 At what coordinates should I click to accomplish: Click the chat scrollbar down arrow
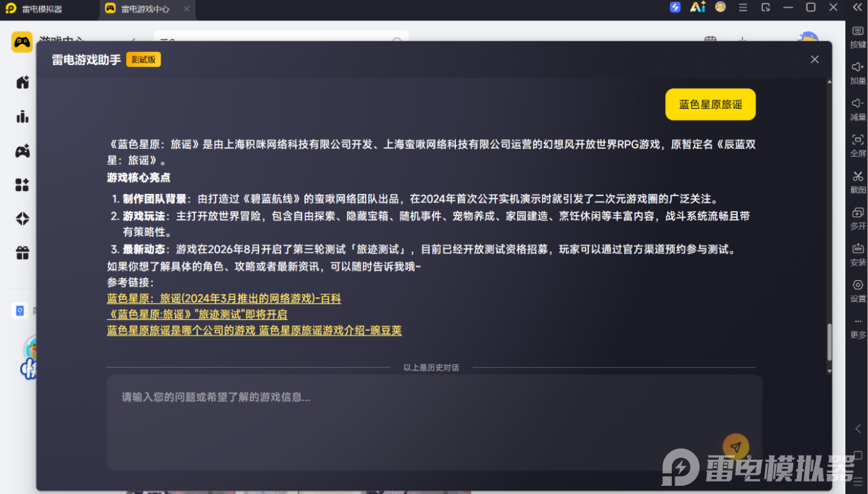(829, 371)
